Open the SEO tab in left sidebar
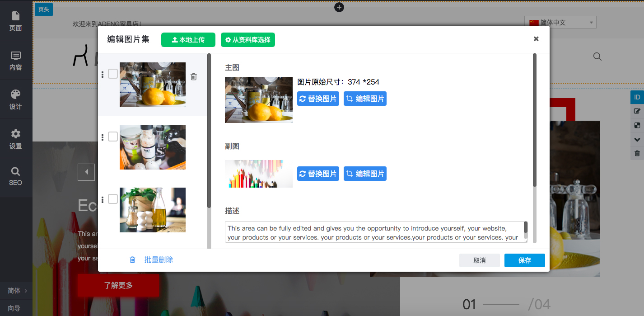This screenshot has width=644, height=316. [16, 176]
